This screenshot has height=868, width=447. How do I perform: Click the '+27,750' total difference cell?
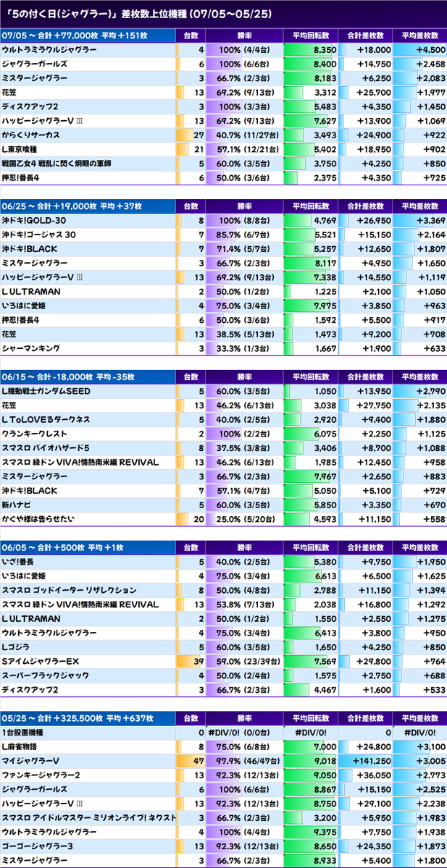pos(365,405)
